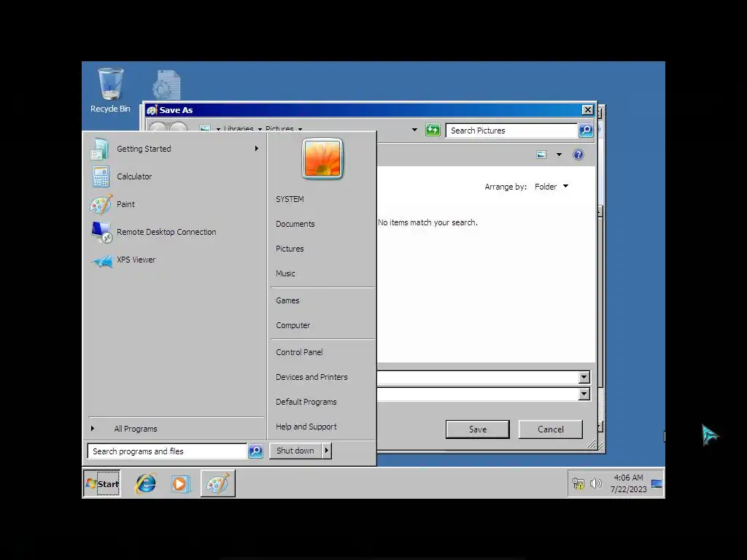Open Pictures from Start menu

coord(290,249)
